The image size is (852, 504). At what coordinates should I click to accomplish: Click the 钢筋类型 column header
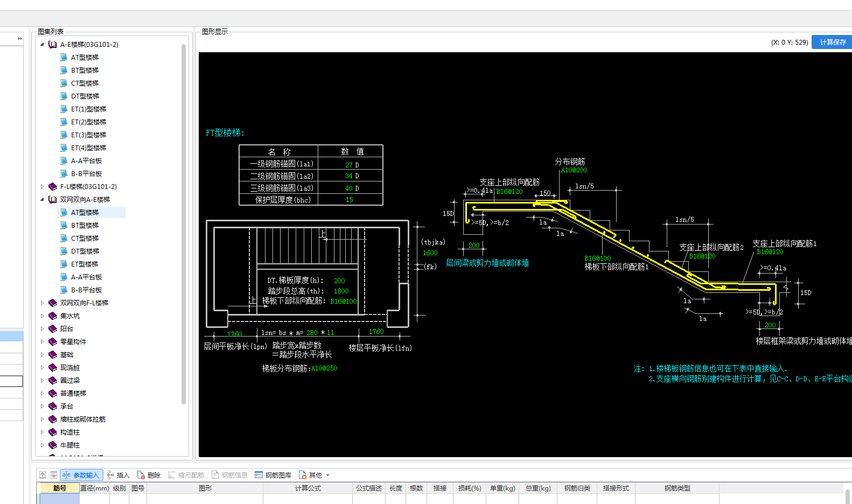pos(677,488)
